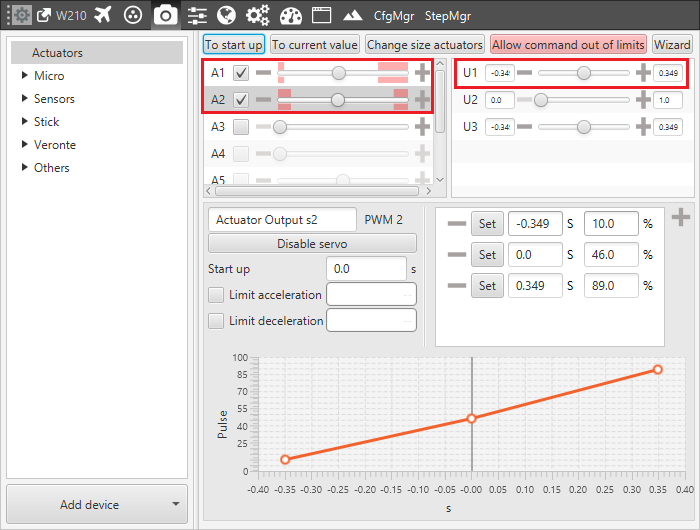This screenshot has height=530, width=700.
Task: Click the mountains terrain icon
Action: coord(352,16)
